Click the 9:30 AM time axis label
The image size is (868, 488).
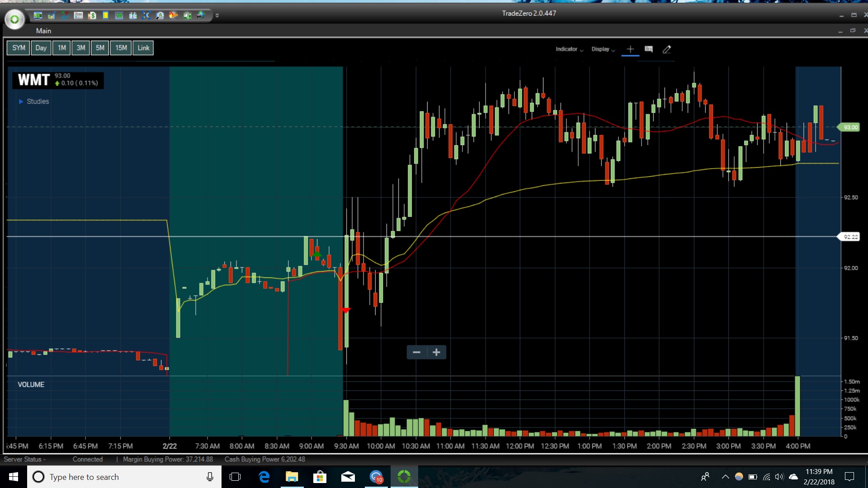[346, 446]
